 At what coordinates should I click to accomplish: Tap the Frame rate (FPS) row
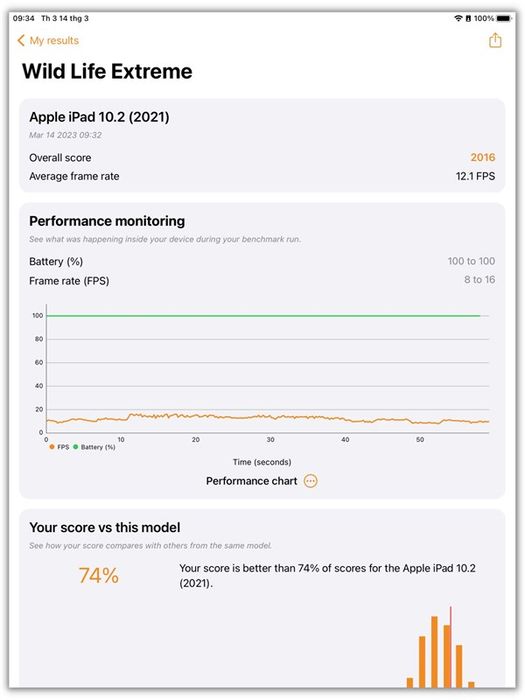point(262,280)
